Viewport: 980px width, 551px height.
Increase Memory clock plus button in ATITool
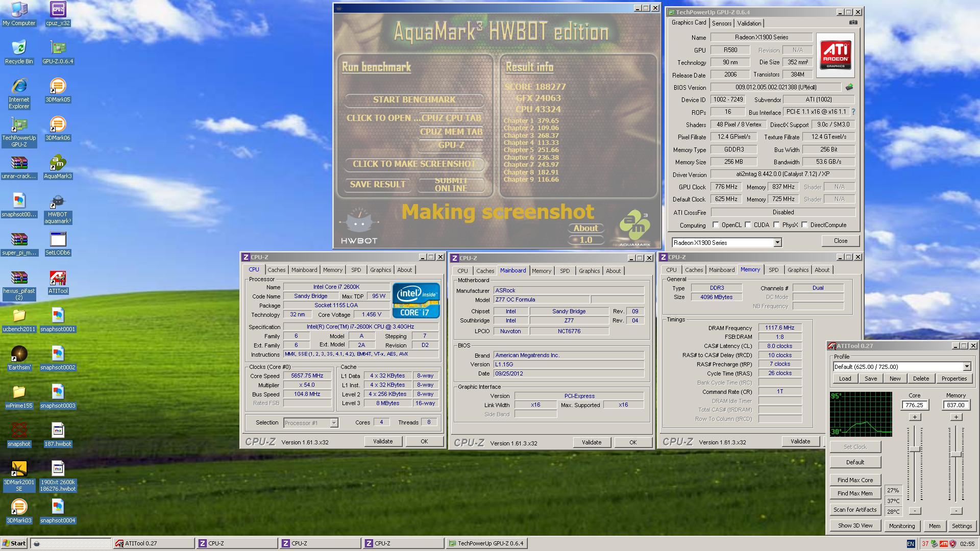(x=956, y=417)
